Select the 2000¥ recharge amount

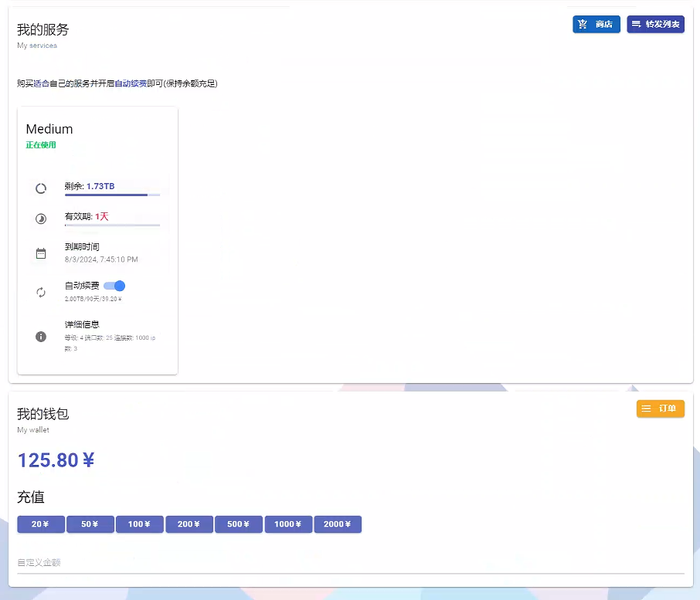pyautogui.click(x=338, y=524)
